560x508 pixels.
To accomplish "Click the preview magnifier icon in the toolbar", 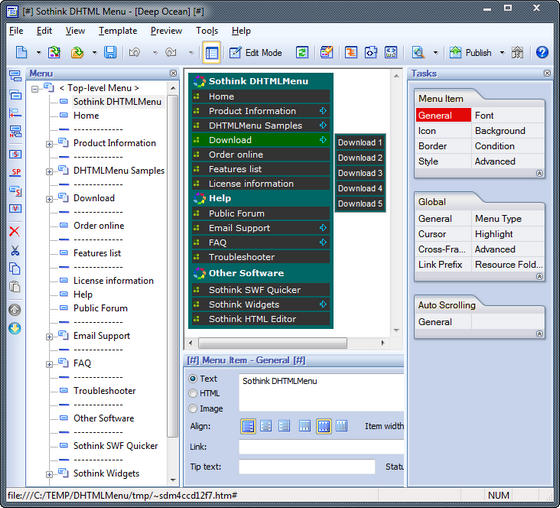I will [x=418, y=53].
